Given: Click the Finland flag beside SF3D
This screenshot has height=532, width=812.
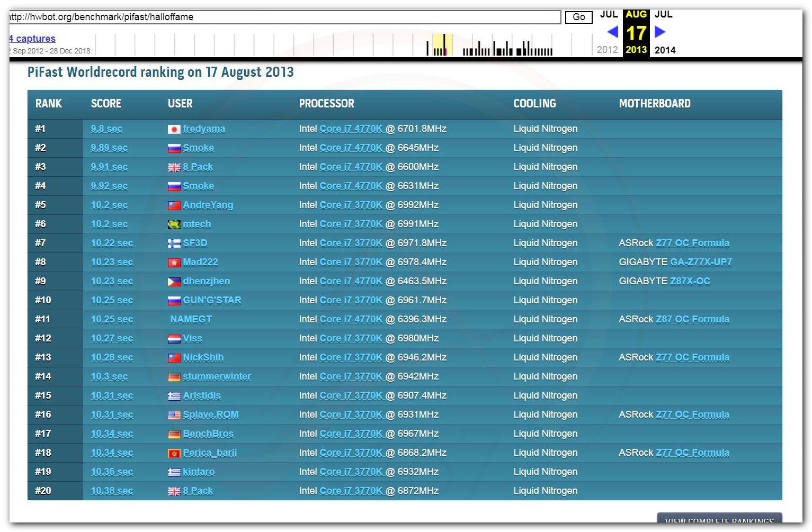Looking at the screenshot, I should click(x=174, y=244).
